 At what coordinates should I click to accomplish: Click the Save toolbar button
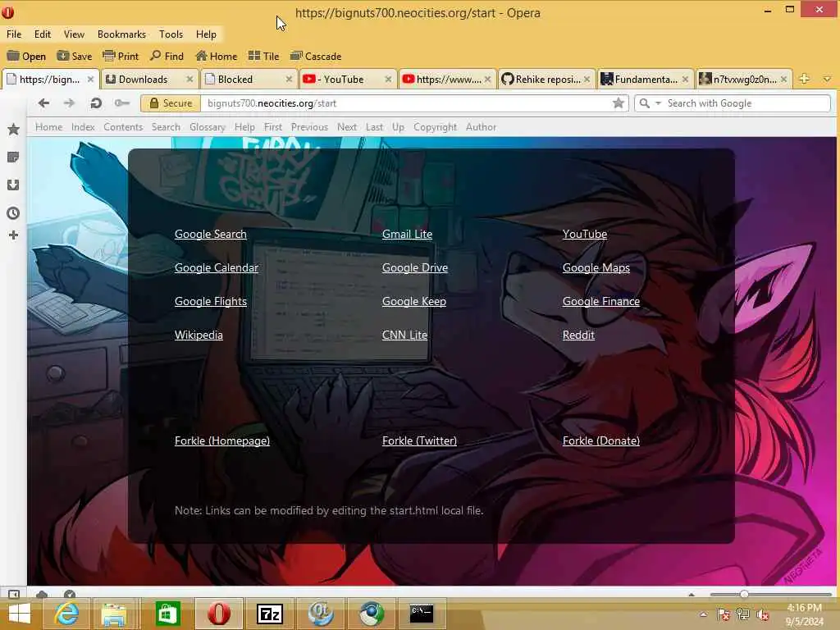(74, 57)
